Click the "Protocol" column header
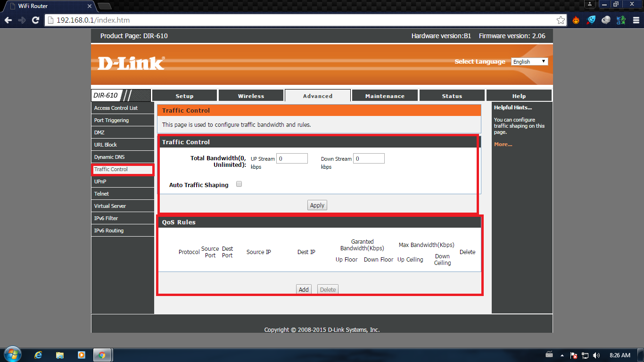The height and width of the screenshot is (362, 644). (x=189, y=252)
